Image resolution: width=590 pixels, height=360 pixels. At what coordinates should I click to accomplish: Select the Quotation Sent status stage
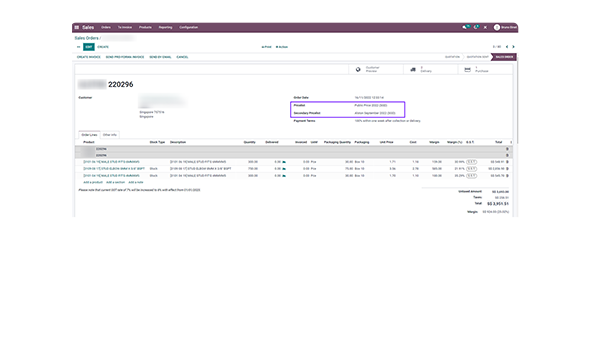477,57
